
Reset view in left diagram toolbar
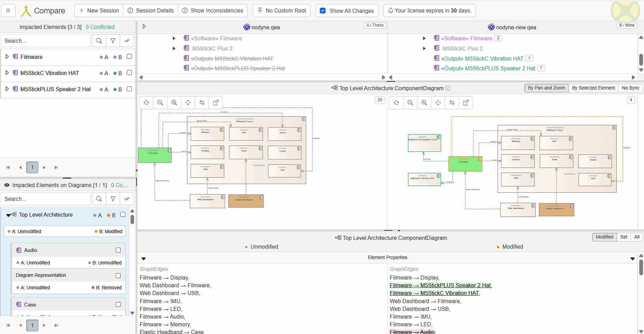pyautogui.click(x=146, y=103)
